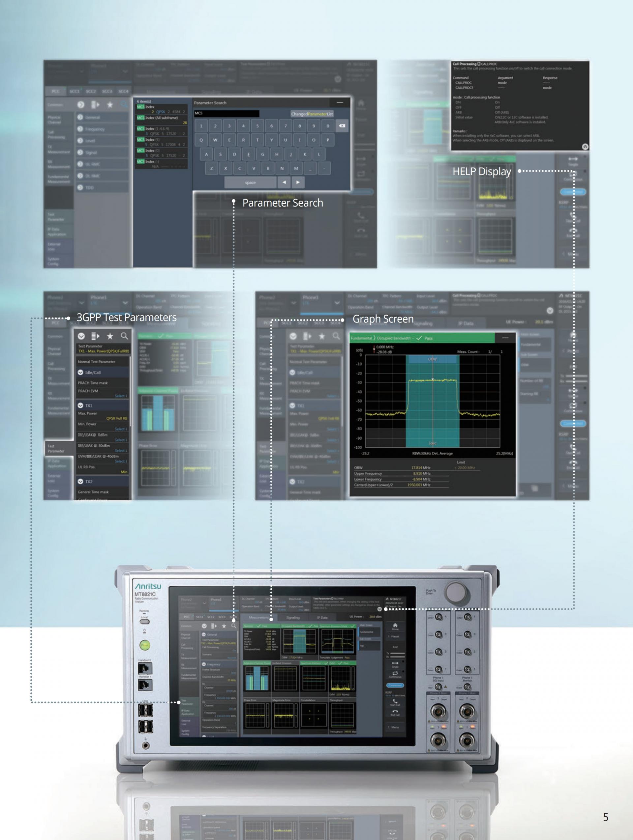Screen dimensions: 633x840
Task: Collapse the Idle/Call section in test parameters
Action: point(80,373)
